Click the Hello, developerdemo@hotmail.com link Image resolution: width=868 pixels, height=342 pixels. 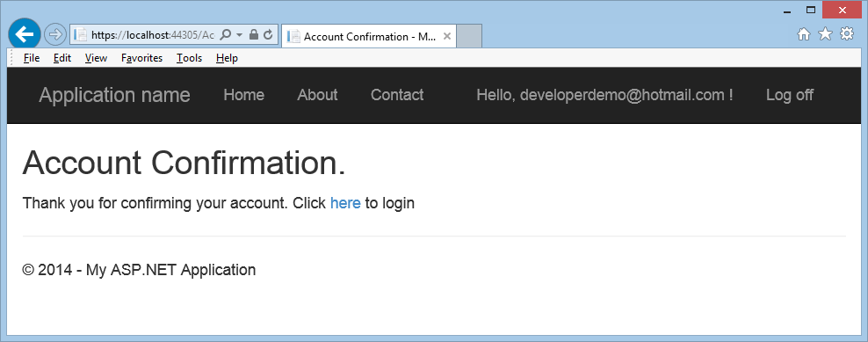[x=604, y=95]
